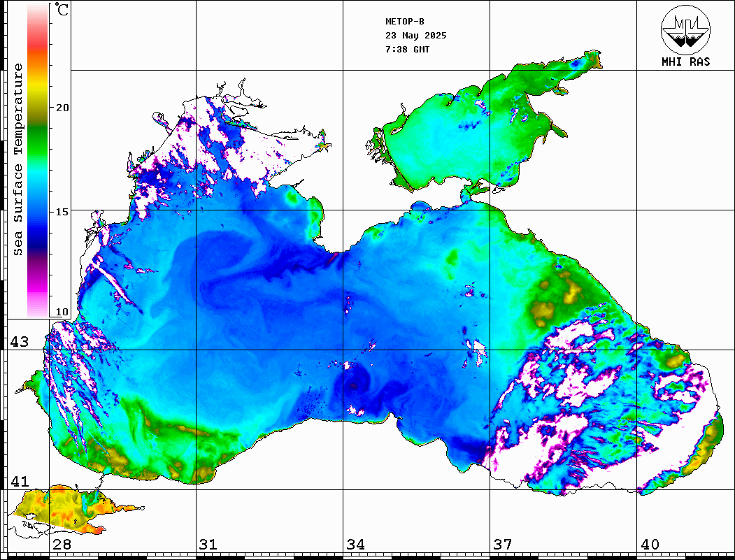Click longitude label '31'
The image size is (735, 560).
pos(208,545)
